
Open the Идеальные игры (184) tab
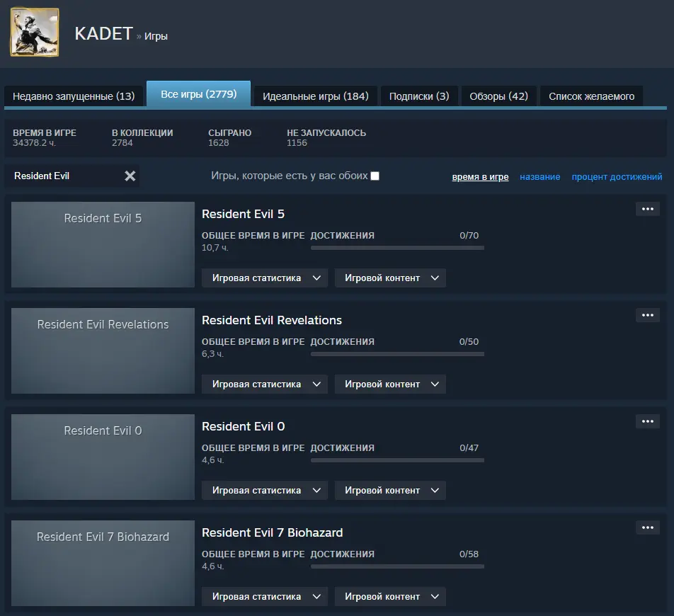click(316, 96)
